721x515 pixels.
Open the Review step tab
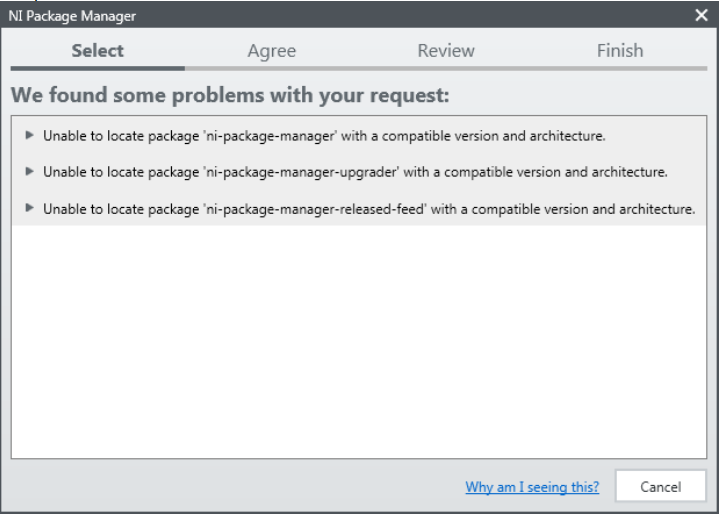pyautogui.click(x=446, y=51)
